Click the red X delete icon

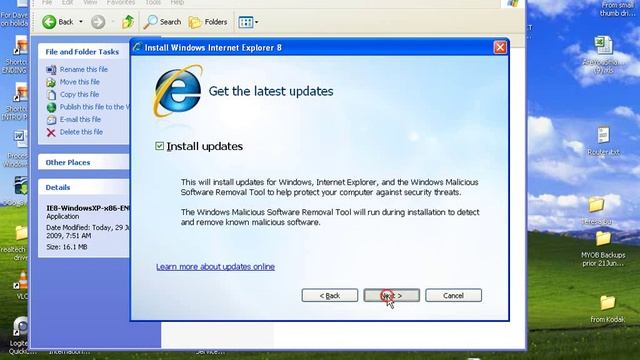(x=51, y=132)
